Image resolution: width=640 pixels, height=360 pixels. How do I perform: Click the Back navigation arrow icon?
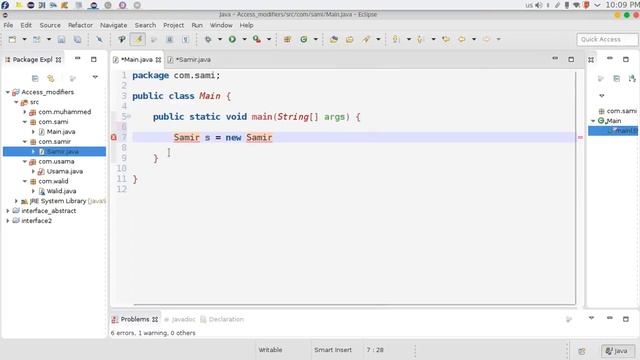pos(462,40)
